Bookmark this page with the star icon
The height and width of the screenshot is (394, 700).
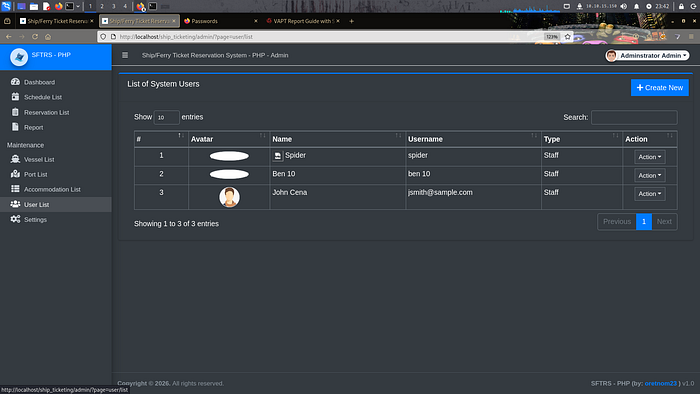(567, 37)
